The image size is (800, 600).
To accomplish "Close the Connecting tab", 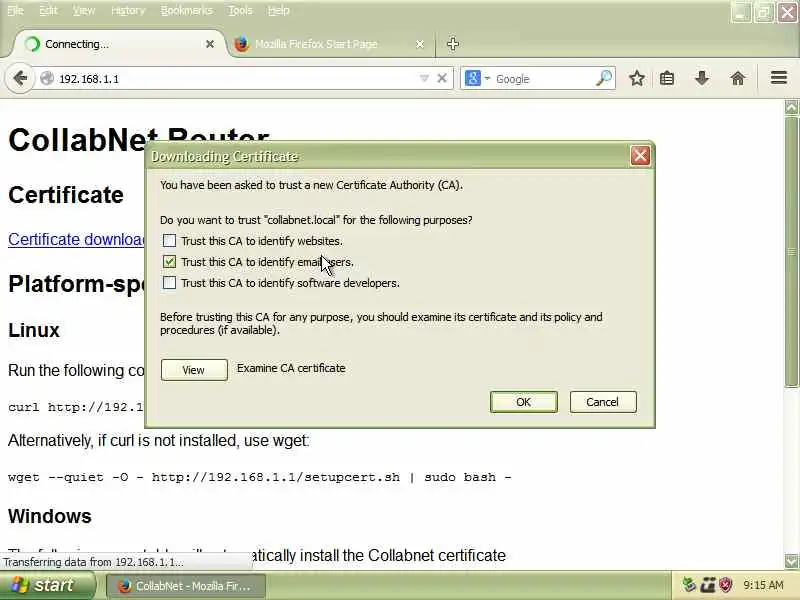I will coord(210,44).
